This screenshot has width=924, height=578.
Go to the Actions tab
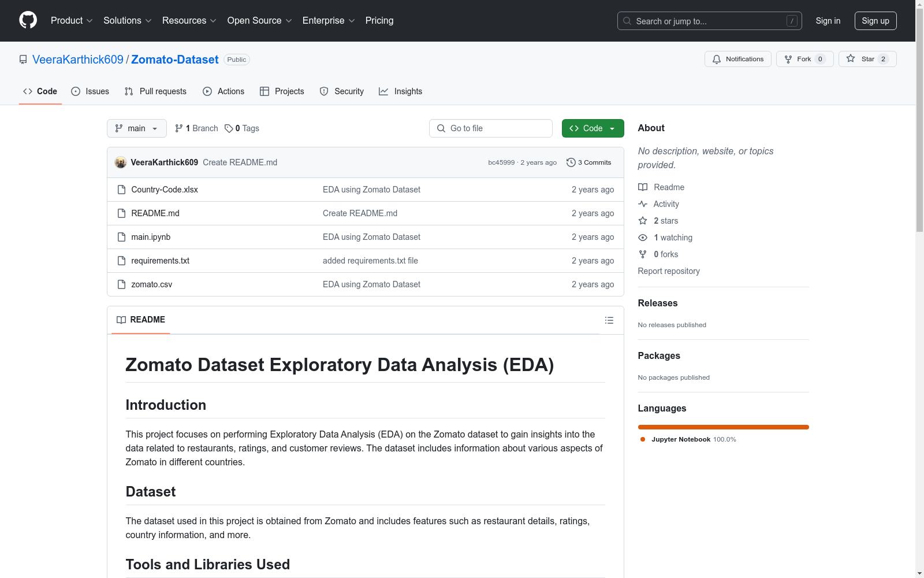click(x=223, y=91)
